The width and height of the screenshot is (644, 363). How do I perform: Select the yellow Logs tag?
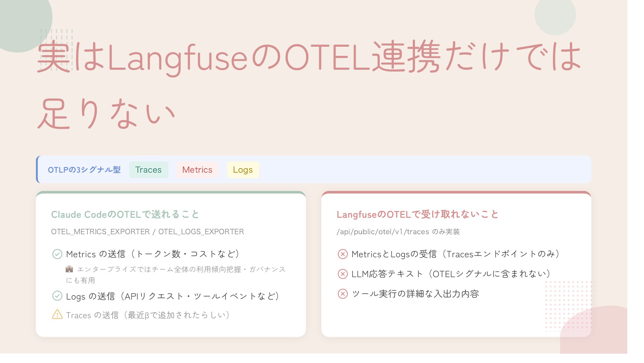[x=243, y=170]
